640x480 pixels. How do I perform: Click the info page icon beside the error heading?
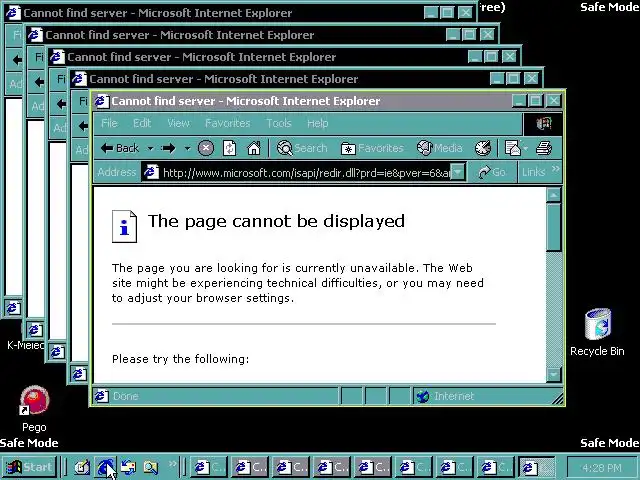click(x=124, y=227)
